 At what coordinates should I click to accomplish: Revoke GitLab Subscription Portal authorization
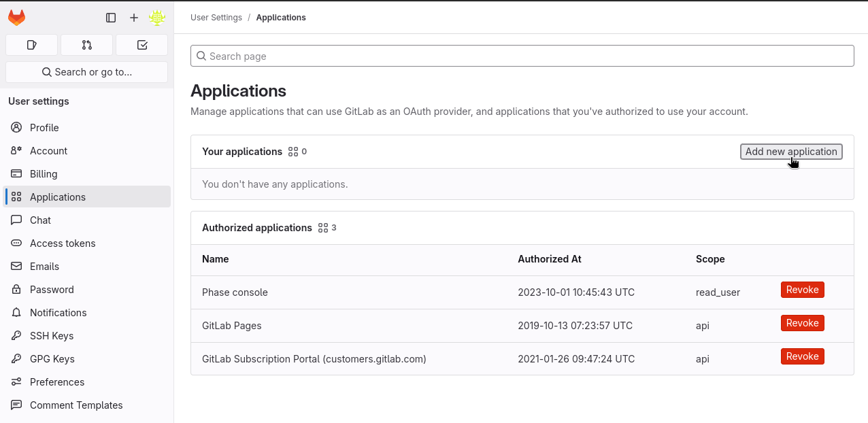coord(802,356)
